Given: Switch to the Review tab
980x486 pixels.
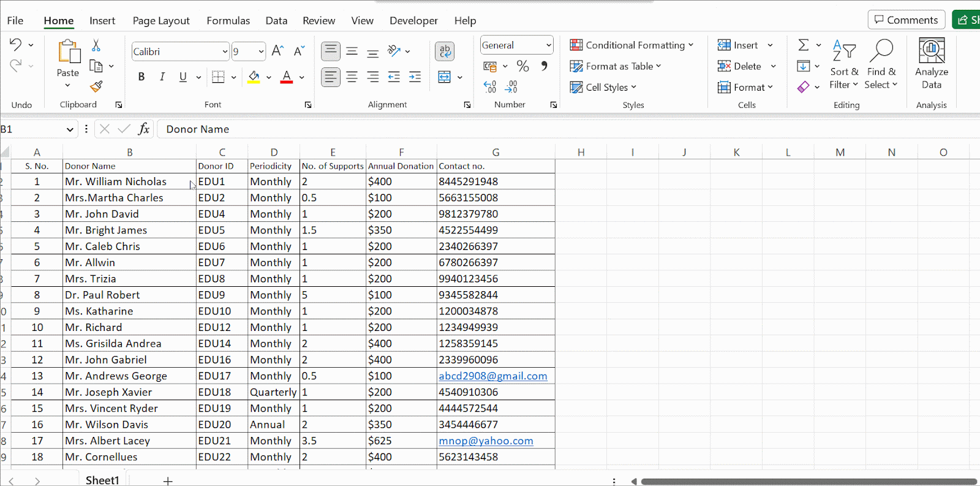Looking at the screenshot, I should (x=318, y=20).
